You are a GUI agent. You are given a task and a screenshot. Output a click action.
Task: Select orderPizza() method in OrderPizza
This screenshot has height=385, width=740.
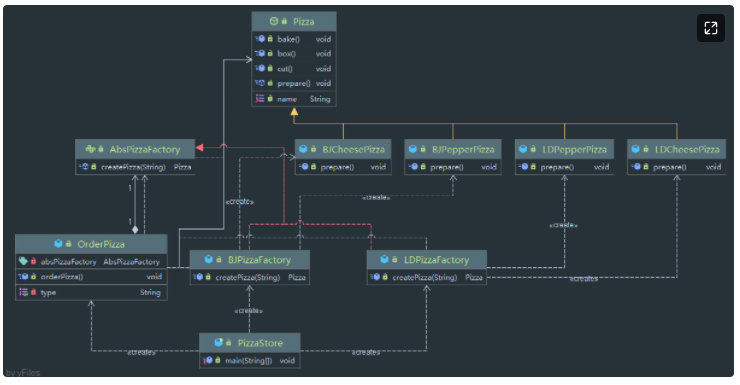(92, 276)
